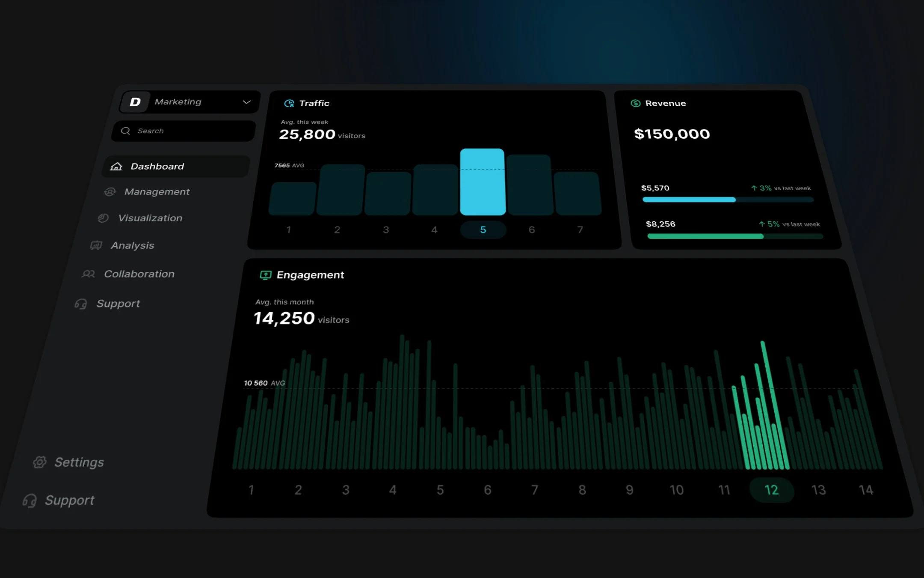This screenshot has height=578, width=924.
Task: Click the Search input field
Action: (184, 131)
